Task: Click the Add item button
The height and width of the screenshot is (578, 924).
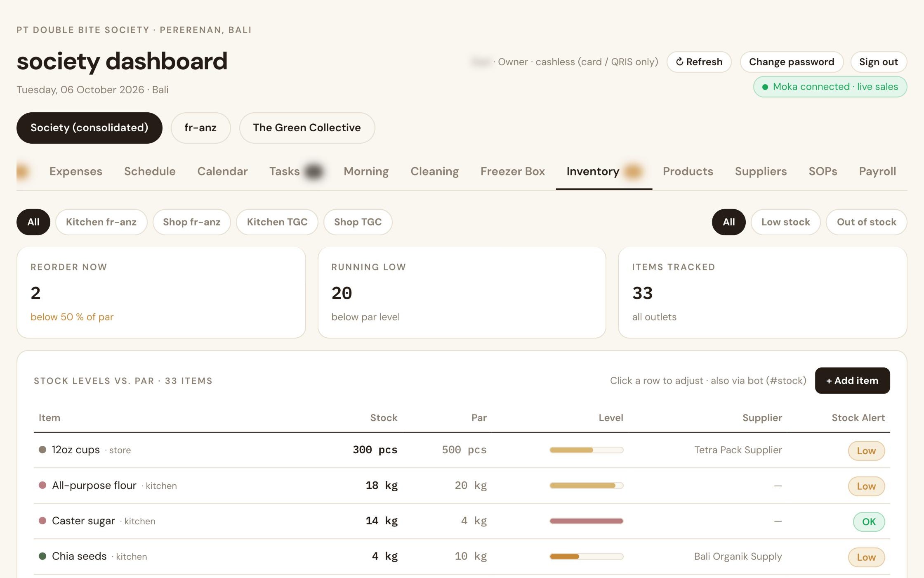Action: [x=852, y=381]
